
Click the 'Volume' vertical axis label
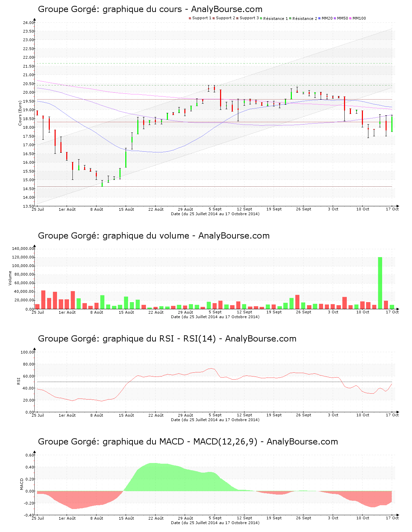pos(10,278)
